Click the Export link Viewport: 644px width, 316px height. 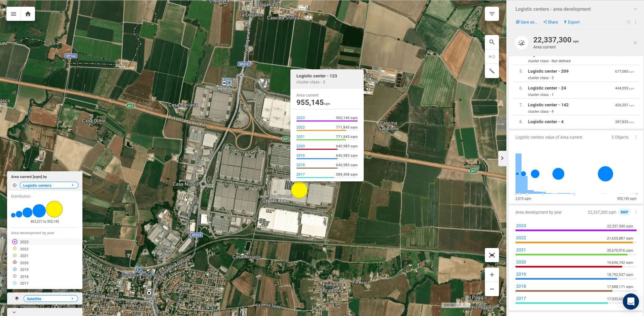point(571,22)
